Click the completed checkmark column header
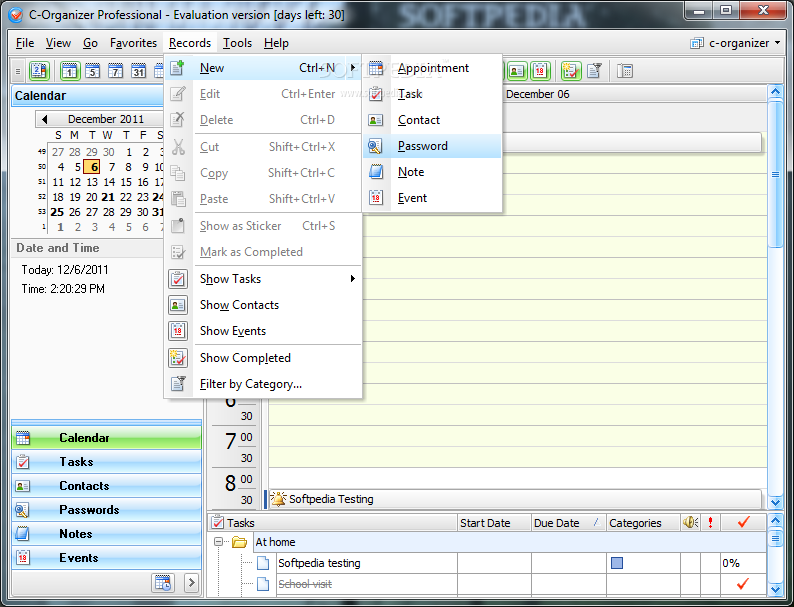794x607 pixels. (743, 523)
